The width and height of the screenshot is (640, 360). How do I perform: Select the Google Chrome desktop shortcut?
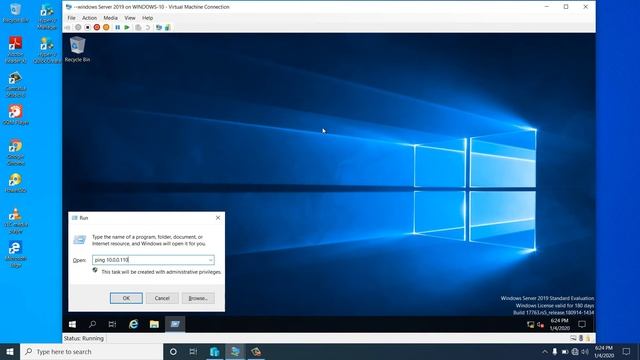pos(16,152)
